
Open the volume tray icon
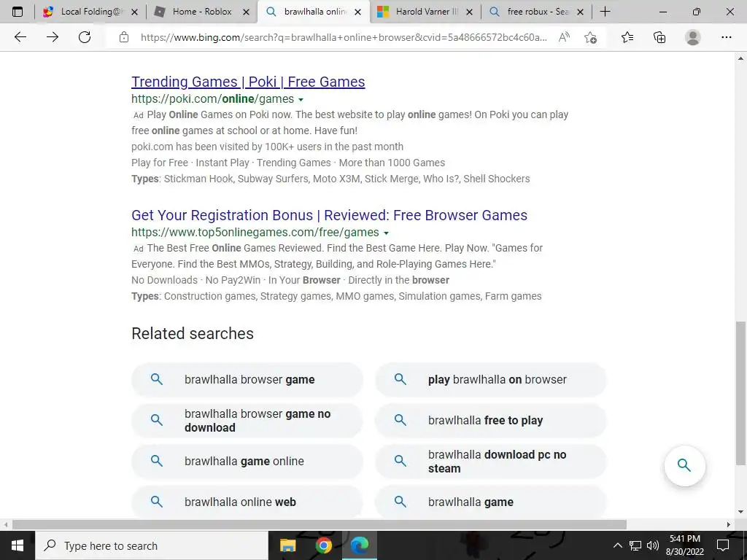coord(653,545)
